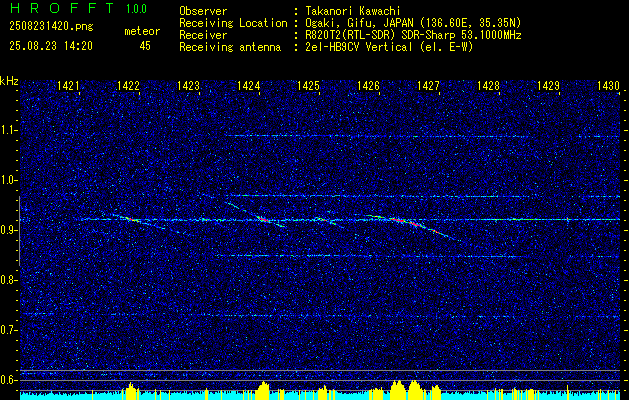Click the 1424 time axis label

[x=248, y=86]
